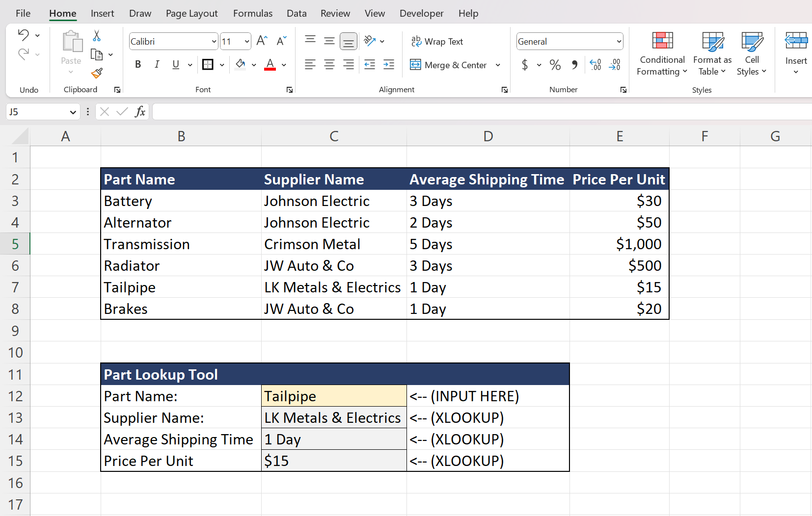Open the Font settings dialog launcher
The height and width of the screenshot is (516, 812).
(x=290, y=89)
